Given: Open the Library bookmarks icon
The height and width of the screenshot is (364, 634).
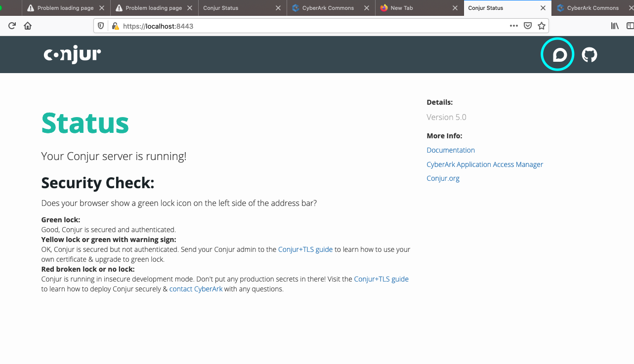Looking at the screenshot, I should pos(615,26).
